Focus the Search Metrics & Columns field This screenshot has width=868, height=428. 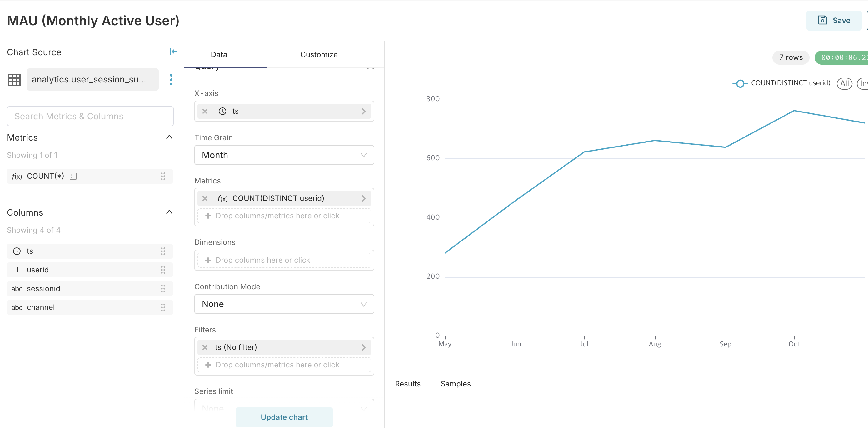pyautogui.click(x=90, y=116)
